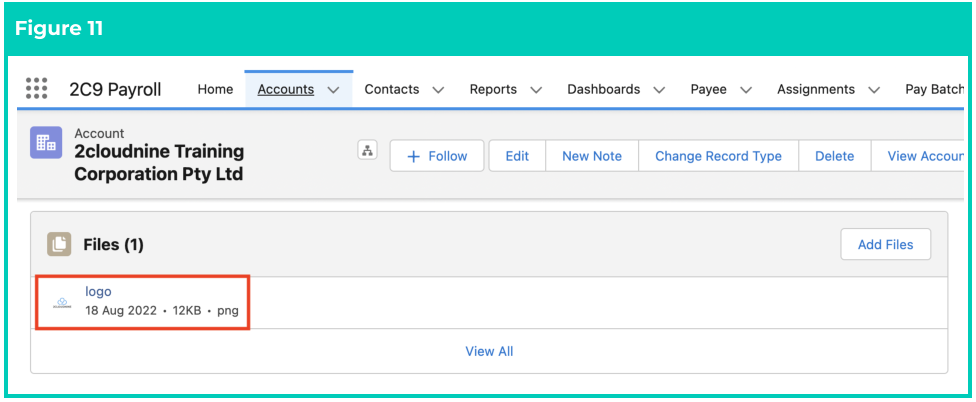Viewport: 976px width, 402px height.
Task: Go to the Home tab
Action: click(215, 90)
